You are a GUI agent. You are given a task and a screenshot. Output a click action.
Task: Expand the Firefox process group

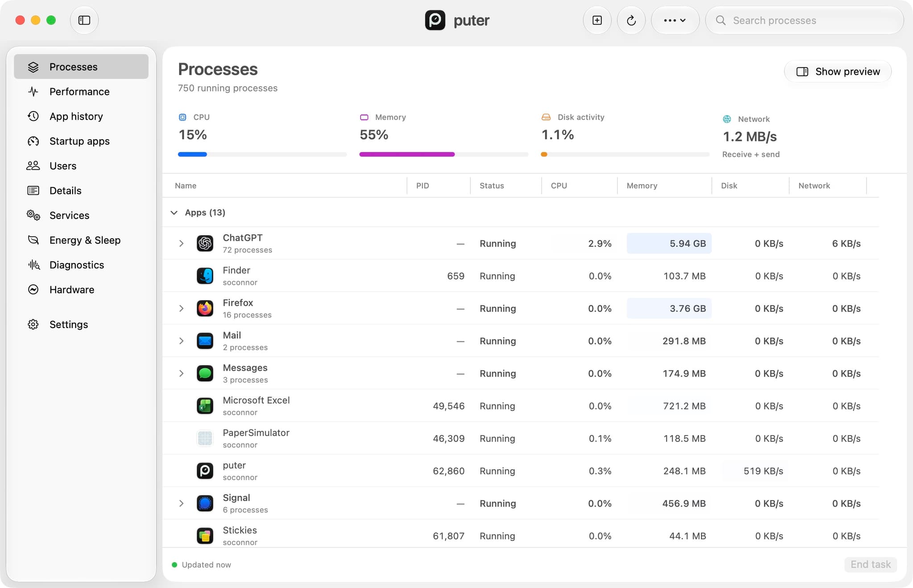181,308
